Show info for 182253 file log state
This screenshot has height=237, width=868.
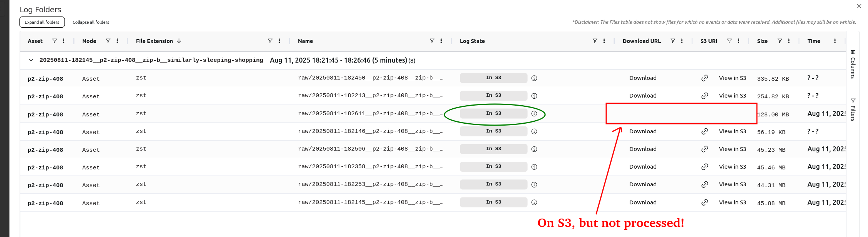tap(534, 184)
